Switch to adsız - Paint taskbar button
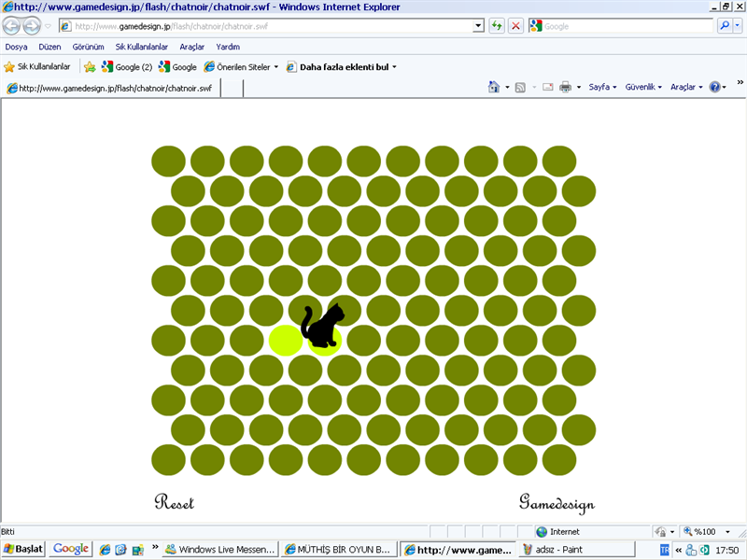This screenshot has height=560, width=747. [577, 550]
